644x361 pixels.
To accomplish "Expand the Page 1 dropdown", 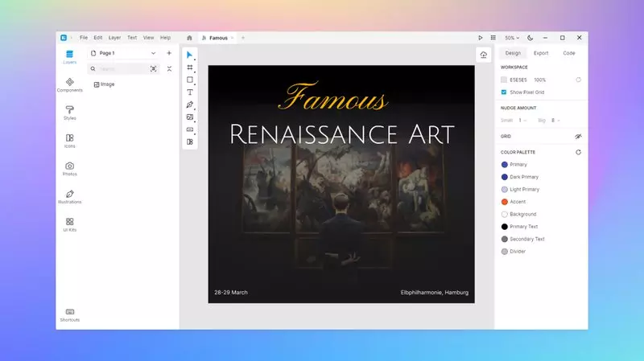I will coord(153,53).
